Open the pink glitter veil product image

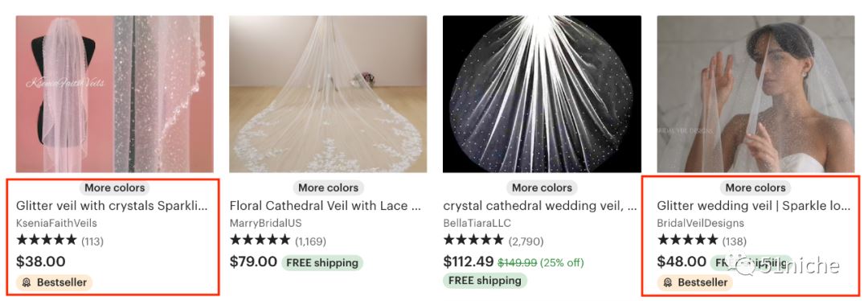tap(115, 93)
